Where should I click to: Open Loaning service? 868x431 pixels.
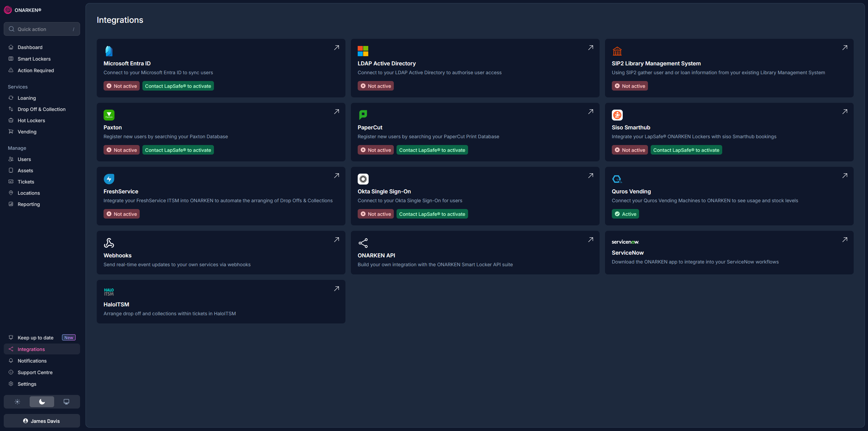(42, 98)
